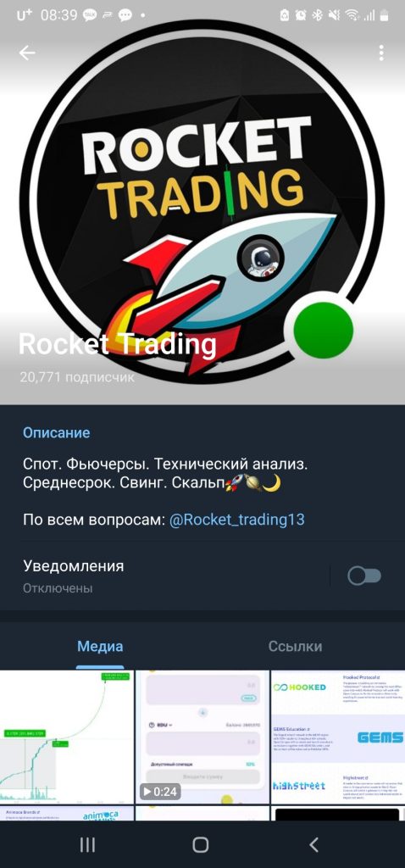Viewport: 405px width, 868px height.
Task: Tap the Уведомления notifications row label
Action: pos(74,565)
